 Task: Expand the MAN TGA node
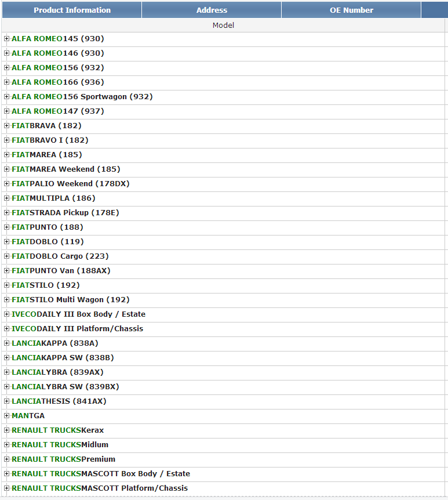pyautogui.click(x=6, y=416)
